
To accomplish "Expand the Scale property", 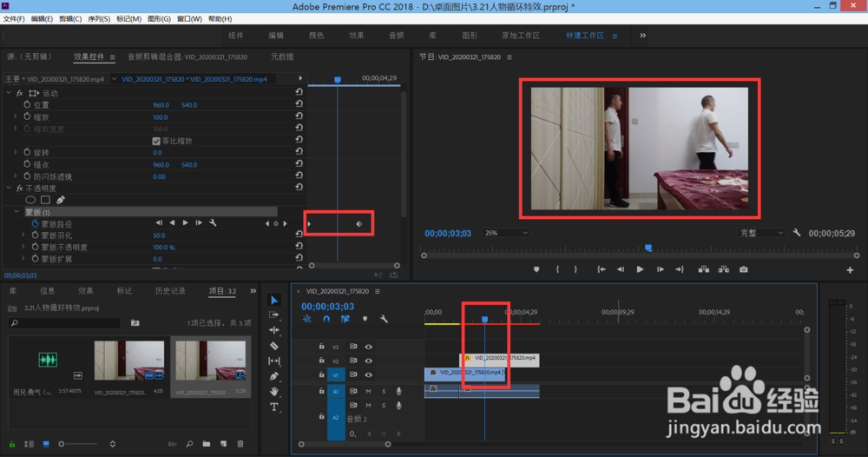I will (16, 117).
